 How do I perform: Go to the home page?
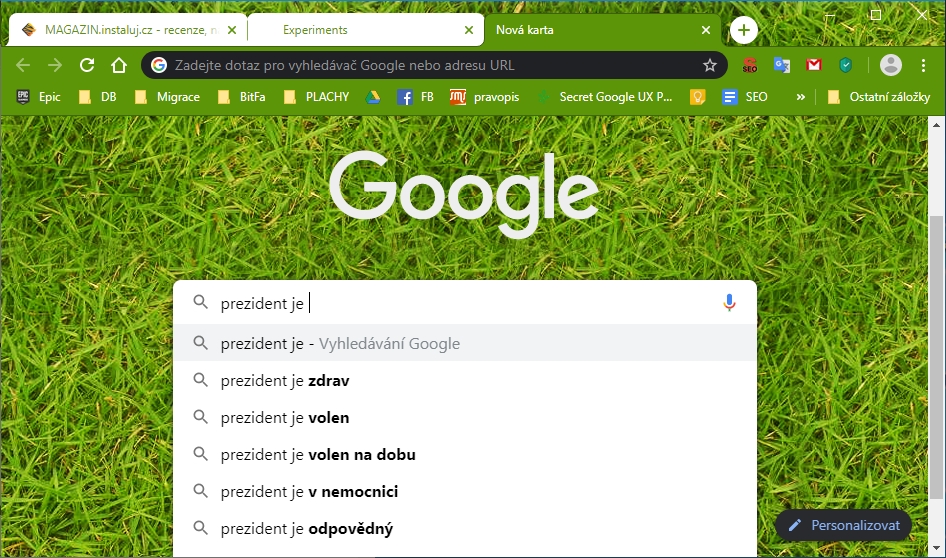[119, 66]
